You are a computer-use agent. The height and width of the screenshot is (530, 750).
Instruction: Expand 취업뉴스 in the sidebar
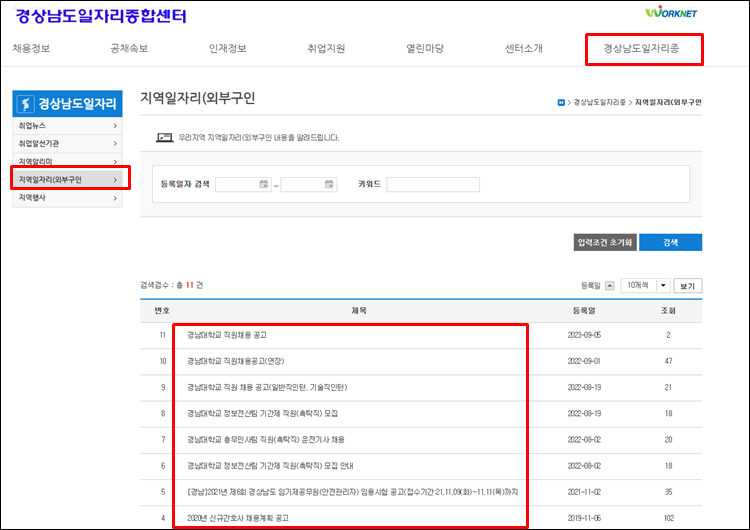pyautogui.click(x=67, y=126)
